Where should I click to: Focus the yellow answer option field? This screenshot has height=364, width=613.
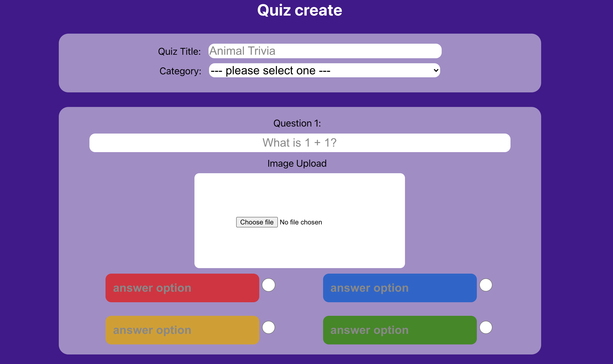tap(182, 330)
